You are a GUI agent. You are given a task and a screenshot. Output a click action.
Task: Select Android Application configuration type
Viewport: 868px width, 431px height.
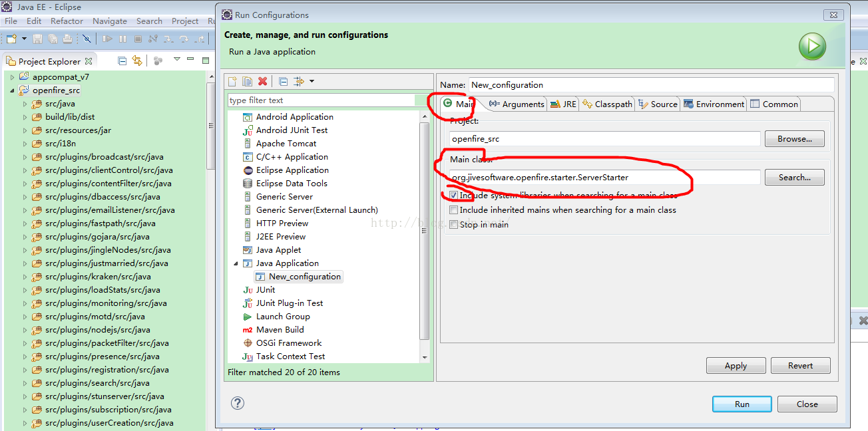(x=288, y=117)
